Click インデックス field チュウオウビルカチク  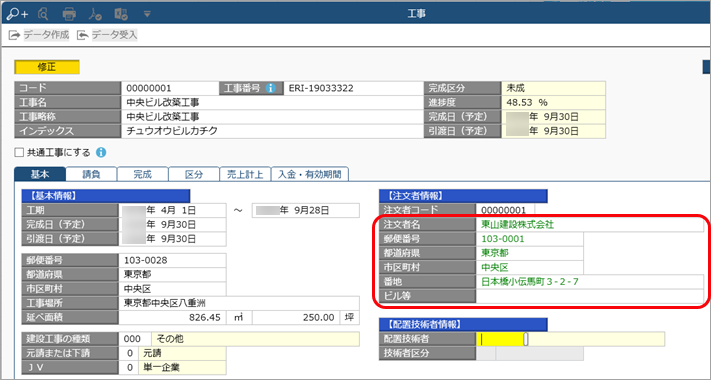tap(272, 131)
